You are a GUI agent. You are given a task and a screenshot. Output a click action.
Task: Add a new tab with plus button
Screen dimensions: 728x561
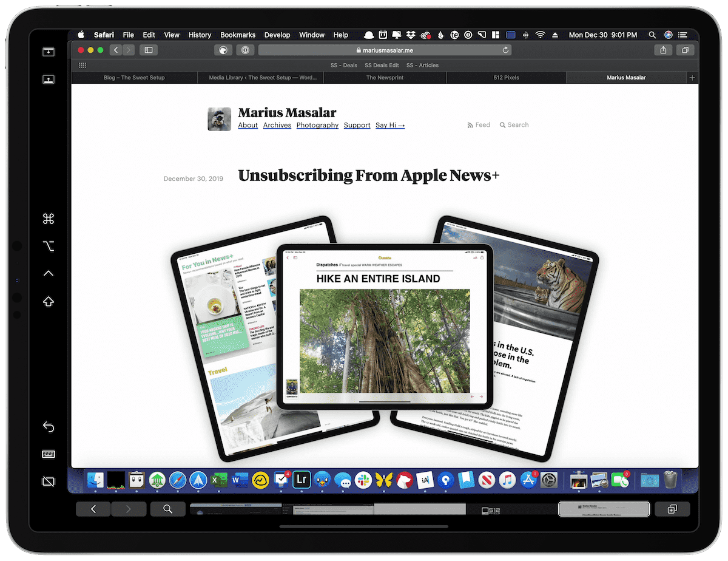pos(692,78)
